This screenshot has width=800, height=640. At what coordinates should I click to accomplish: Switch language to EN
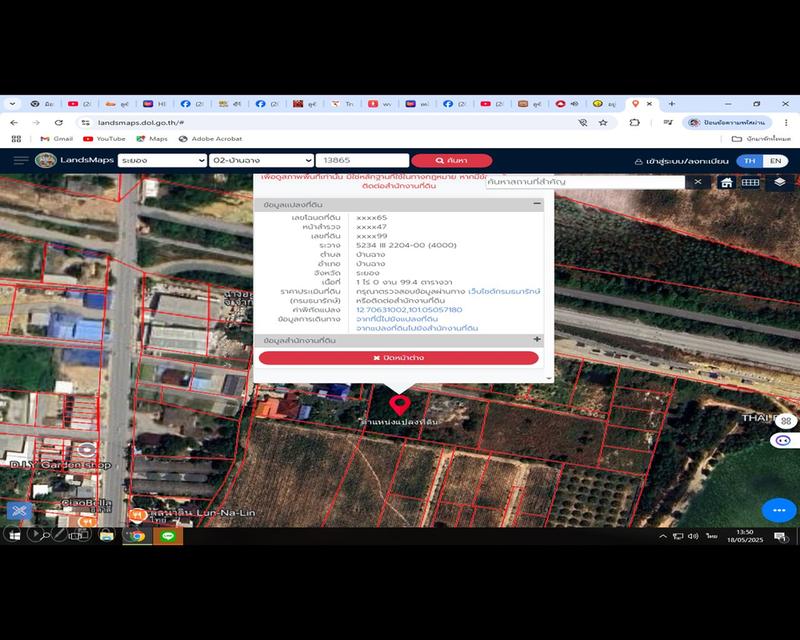click(x=774, y=161)
